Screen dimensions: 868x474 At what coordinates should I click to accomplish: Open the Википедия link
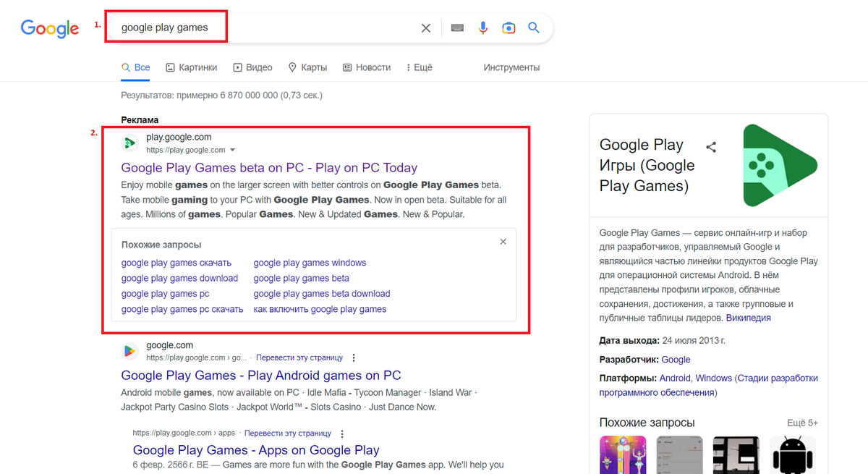748,318
